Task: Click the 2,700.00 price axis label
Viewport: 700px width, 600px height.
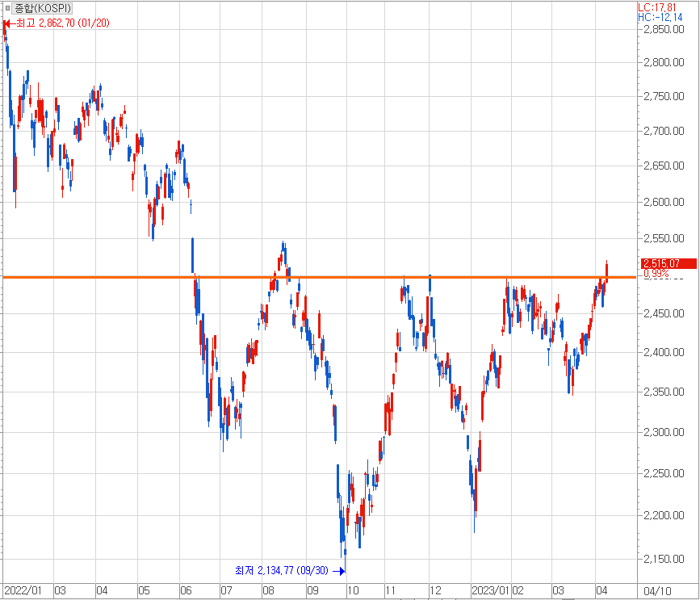Action: coord(664,131)
